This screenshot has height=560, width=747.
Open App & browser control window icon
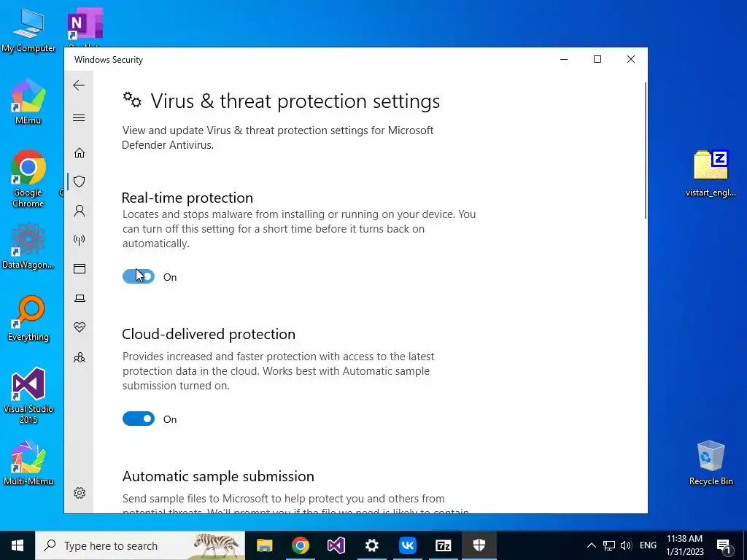pos(80,268)
